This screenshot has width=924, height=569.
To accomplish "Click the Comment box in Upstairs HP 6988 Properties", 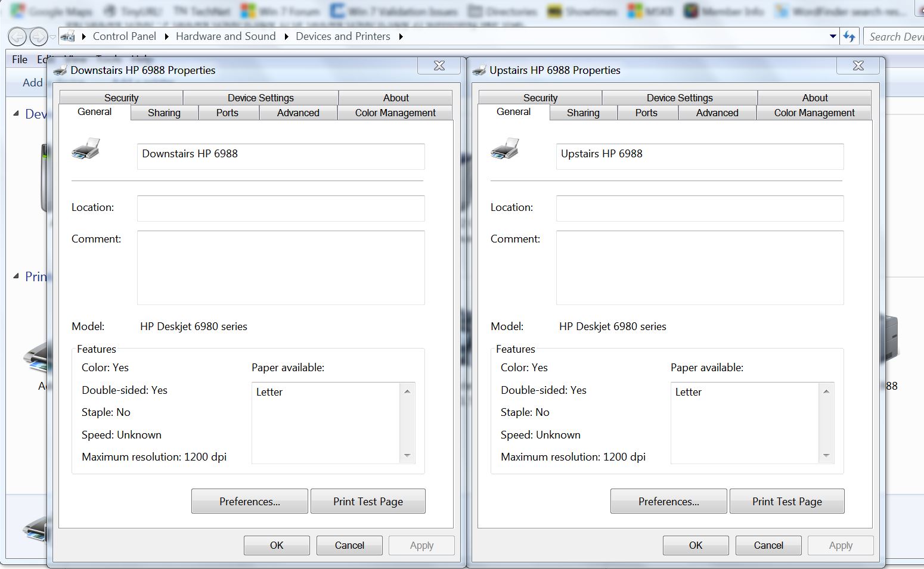I will pos(700,268).
